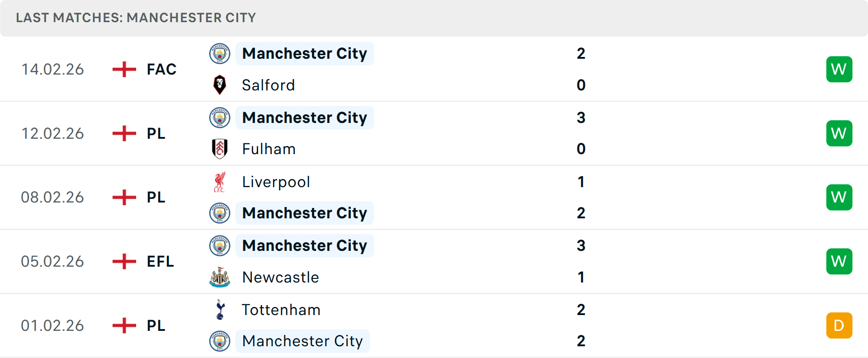Click the score 3 for Manchester City vs Fulham
868x358 pixels.
click(x=581, y=118)
